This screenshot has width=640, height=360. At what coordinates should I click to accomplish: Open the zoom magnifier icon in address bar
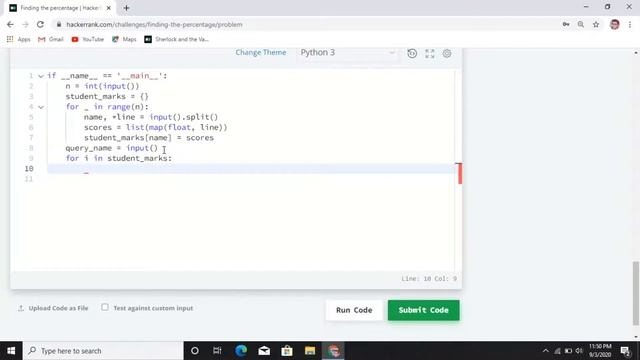(x=580, y=24)
